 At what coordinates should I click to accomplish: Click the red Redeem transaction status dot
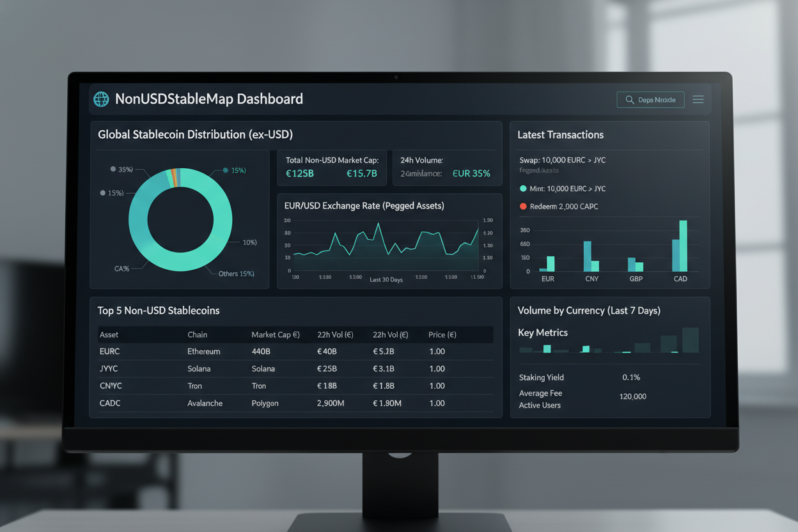[523, 207]
